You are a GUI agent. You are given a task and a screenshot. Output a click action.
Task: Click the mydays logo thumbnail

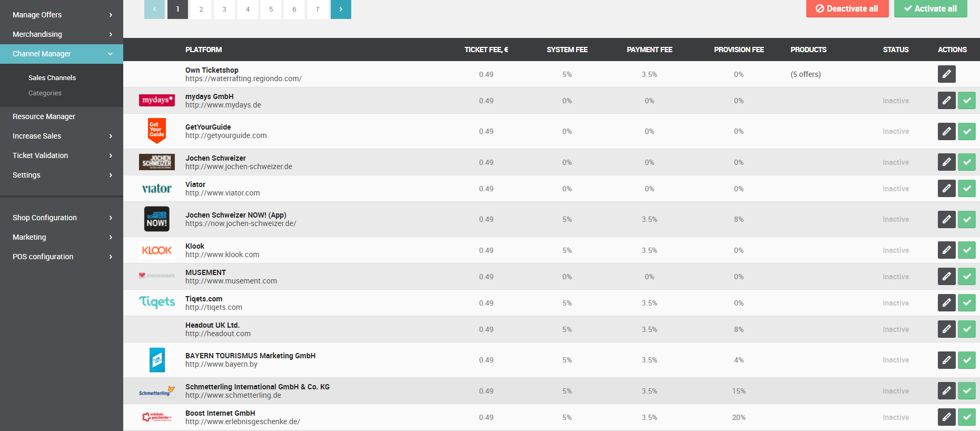point(157,100)
